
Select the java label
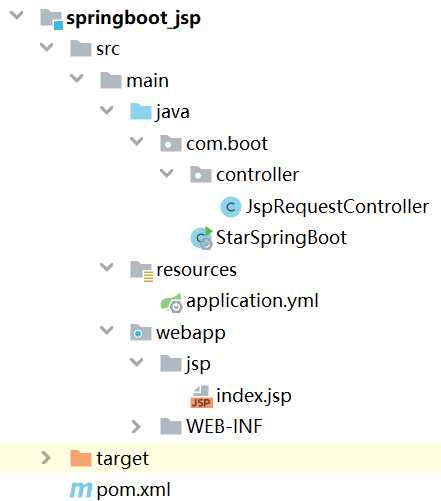(x=173, y=112)
